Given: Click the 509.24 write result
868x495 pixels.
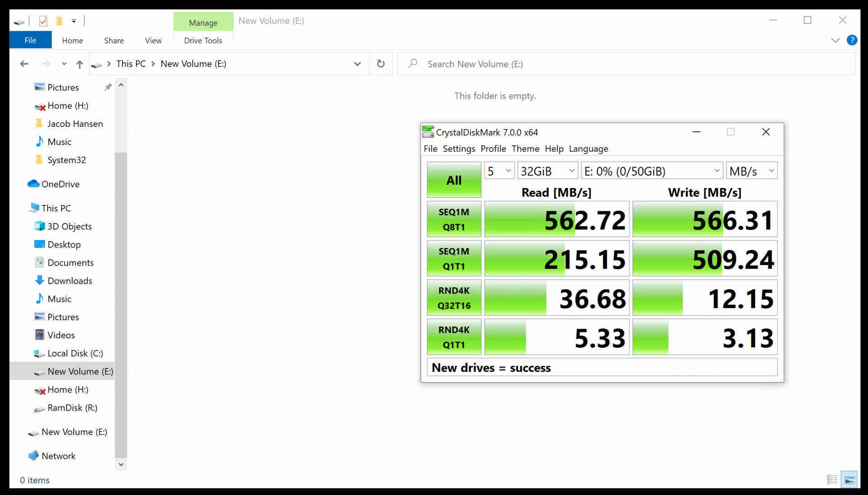Looking at the screenshot, I should pos(705,258).
